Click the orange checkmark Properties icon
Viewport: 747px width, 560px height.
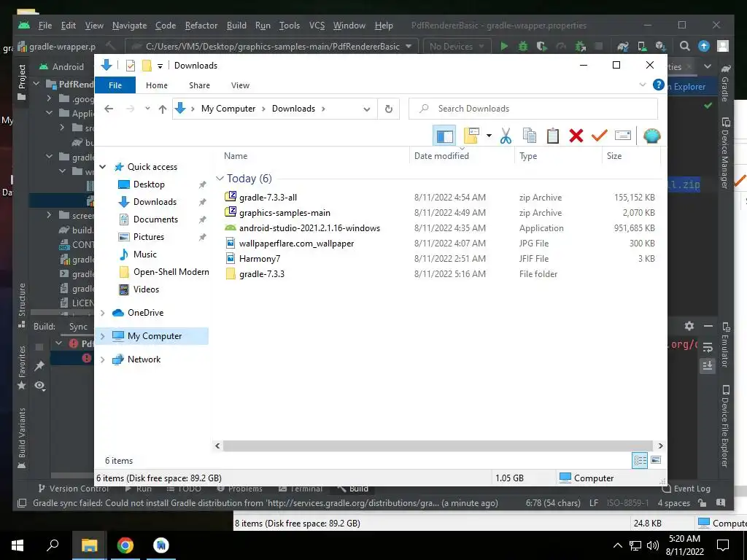pyautogui.click(x=600, y=136)
